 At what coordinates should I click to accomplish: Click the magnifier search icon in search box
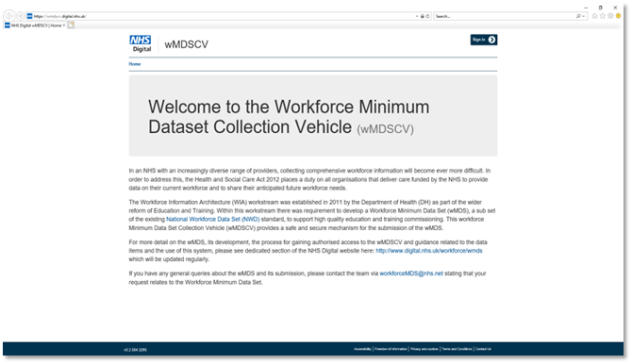pos(578,16)
